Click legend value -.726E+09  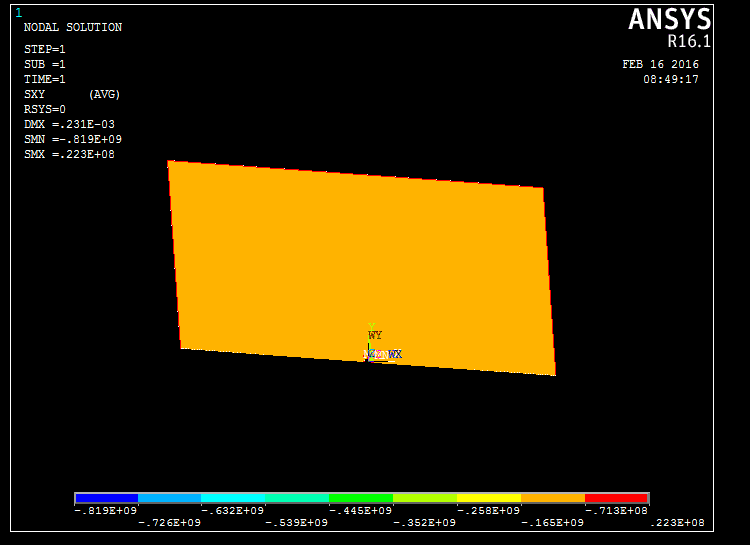[169, 523]
